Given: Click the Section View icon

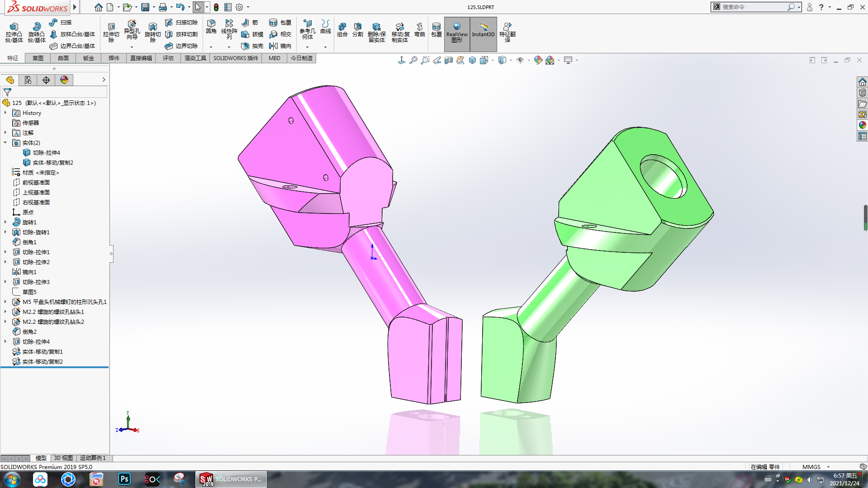Looking at the screenshot, I should tap(449, 60).
